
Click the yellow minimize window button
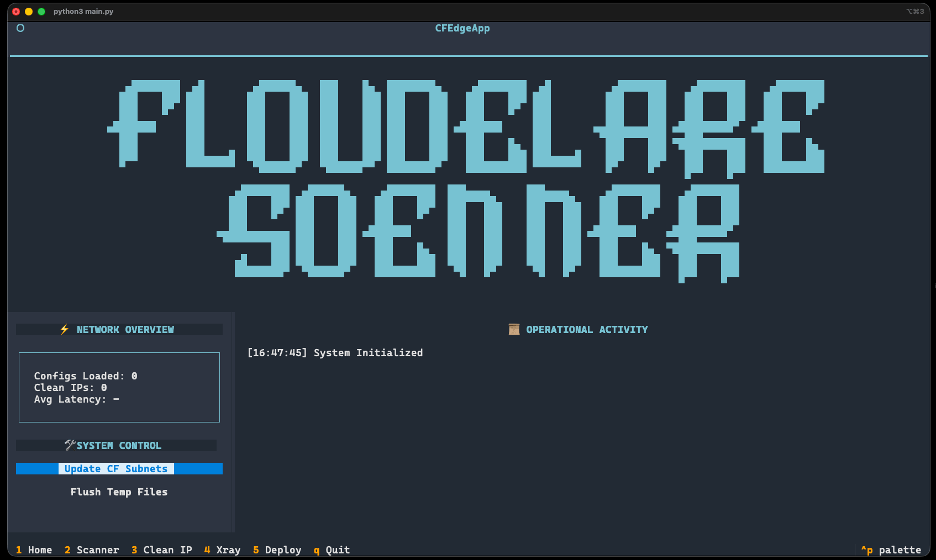(x=29, y=11)
